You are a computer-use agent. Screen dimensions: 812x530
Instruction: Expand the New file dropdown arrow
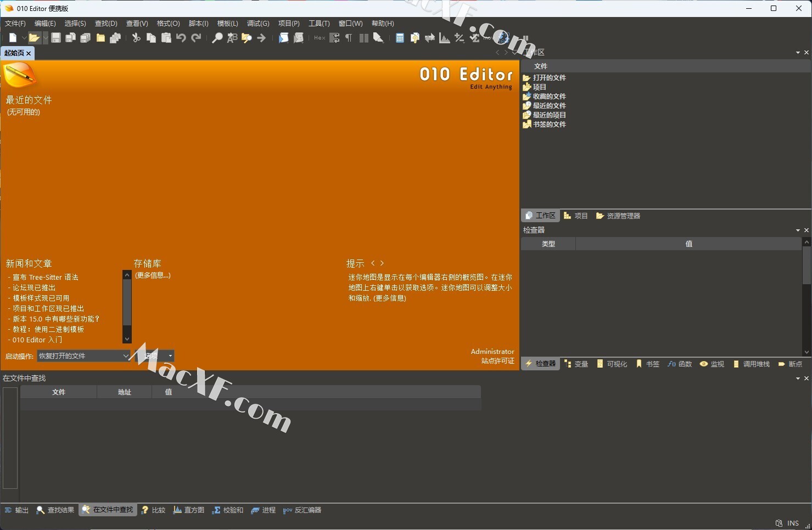tap(24, 38)
